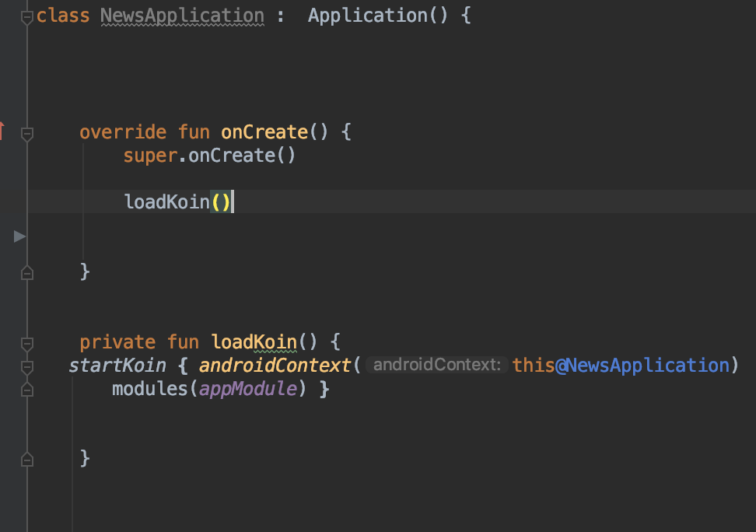Viewport: 756px width, 532px height.
Task: Collapse the private loadKoin function fold marker
Action: tap(27, 344)
